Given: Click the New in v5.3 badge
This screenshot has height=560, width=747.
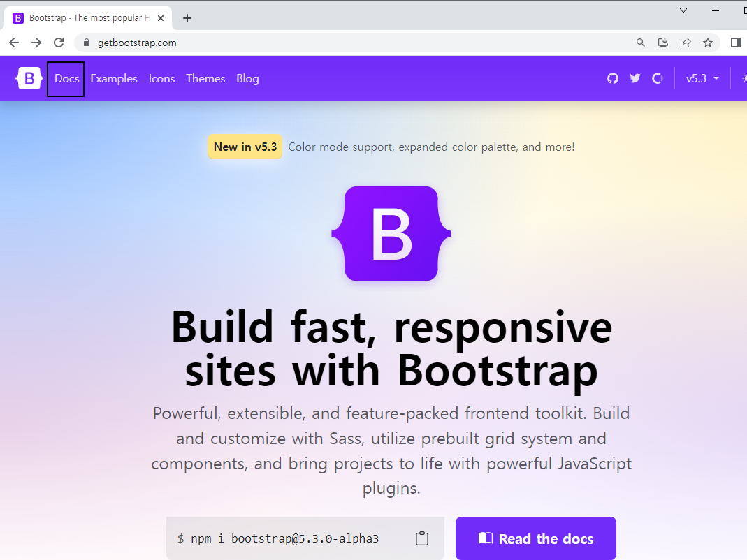Looking at the screenshot, I should click(245, 147).
